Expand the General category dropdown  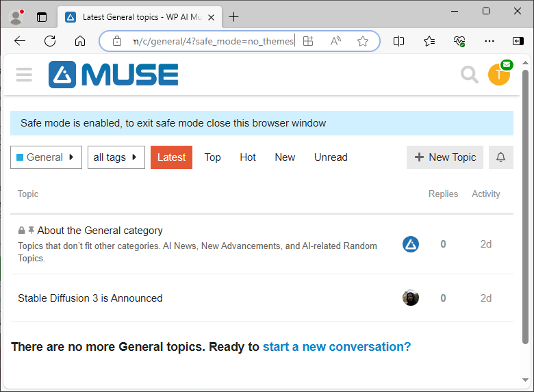tap(46, 157)
